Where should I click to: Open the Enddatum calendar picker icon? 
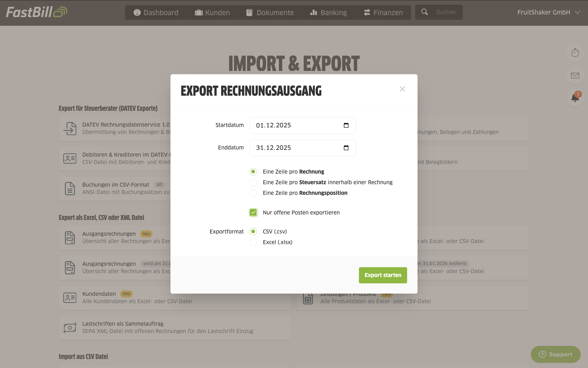tap(346, 148)
